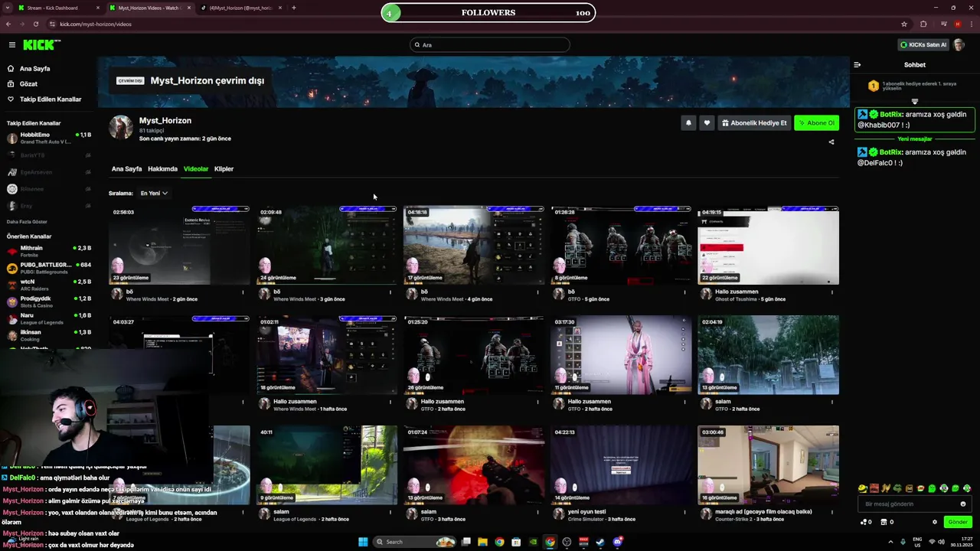Switch to Klipler channel tab
The height and width of the screenshot is (551, 980).
coord(224,169)
